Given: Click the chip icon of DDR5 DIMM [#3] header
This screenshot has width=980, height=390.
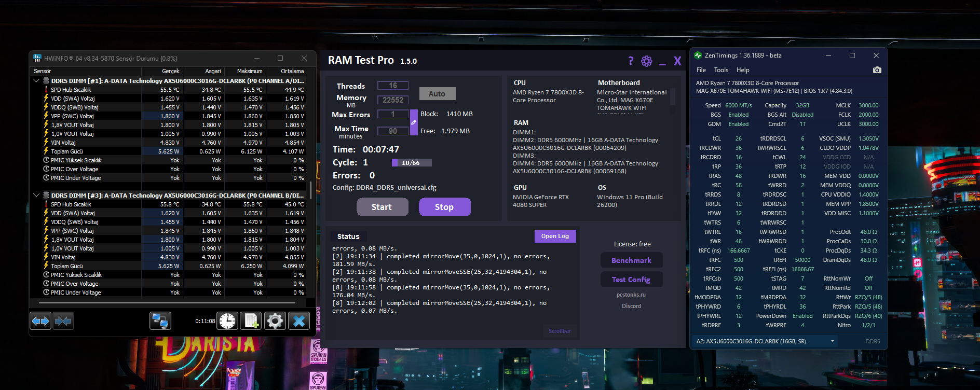Looking at the screenshot, I should [46, 196].
